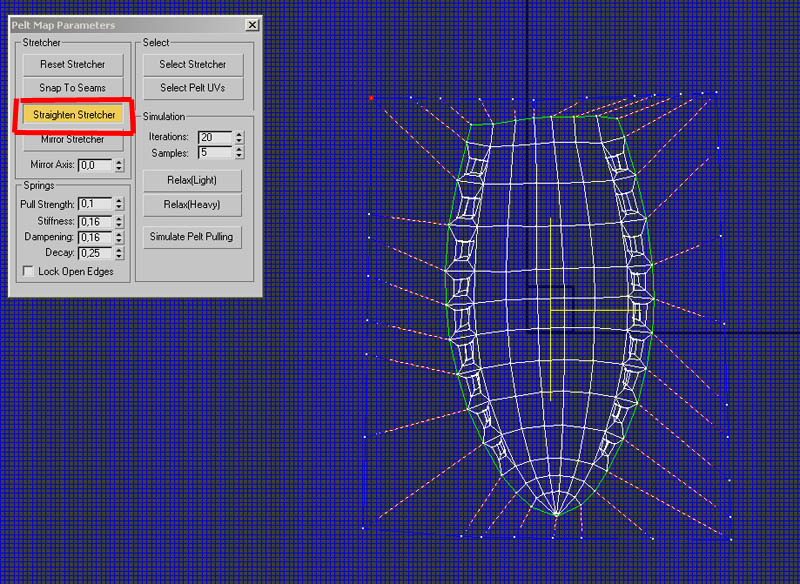Focus the Samples value field
This screenshot has height=584, width=800.
[x=215, y=153]
